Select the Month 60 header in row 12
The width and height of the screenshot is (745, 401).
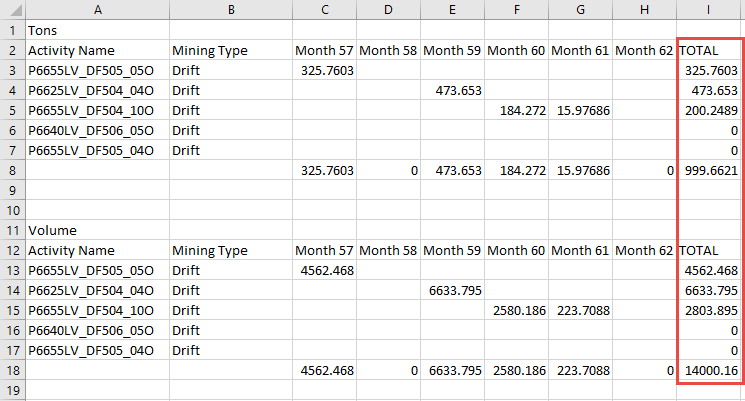(x=517, y=250)
